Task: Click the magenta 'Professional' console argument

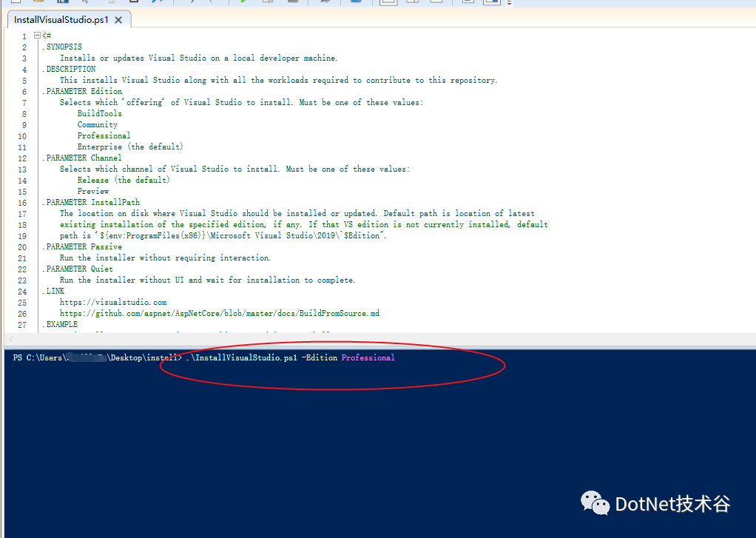Action: (x=368, y=357)
